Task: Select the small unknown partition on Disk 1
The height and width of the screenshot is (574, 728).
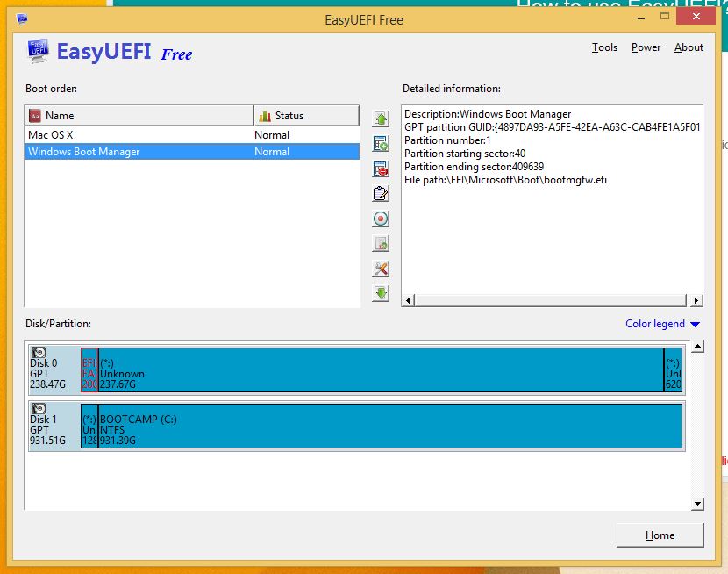Action: 89,427
